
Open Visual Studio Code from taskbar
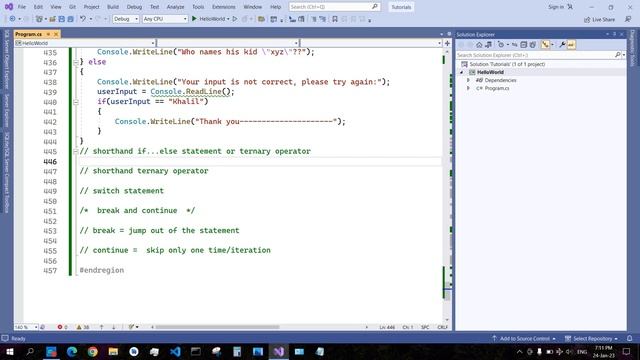175,351
